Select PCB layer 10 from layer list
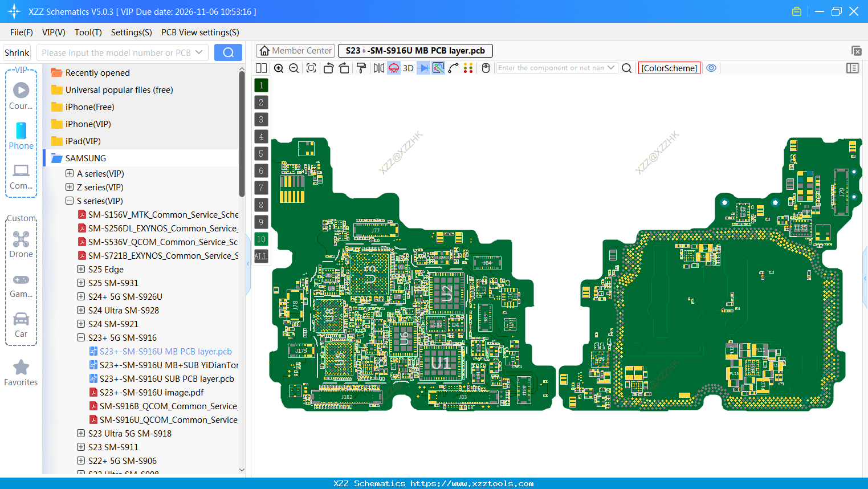The image size is (868, 489). tap(261, 239)
